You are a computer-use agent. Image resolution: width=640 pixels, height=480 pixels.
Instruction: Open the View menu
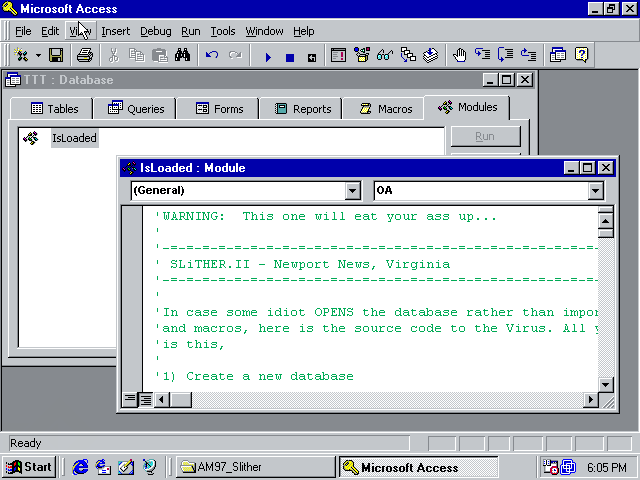click(x=80, y=31)
